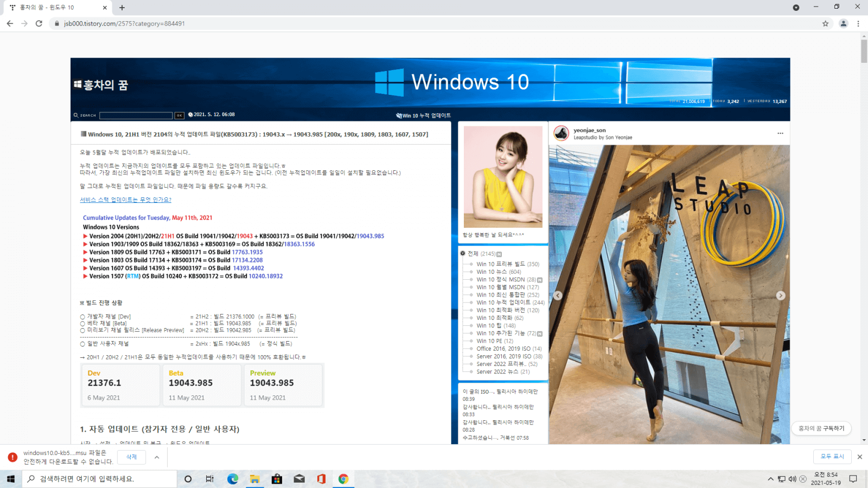Click the blog search input field
This screenshot has width=868, height=488.
pos(136,115)
